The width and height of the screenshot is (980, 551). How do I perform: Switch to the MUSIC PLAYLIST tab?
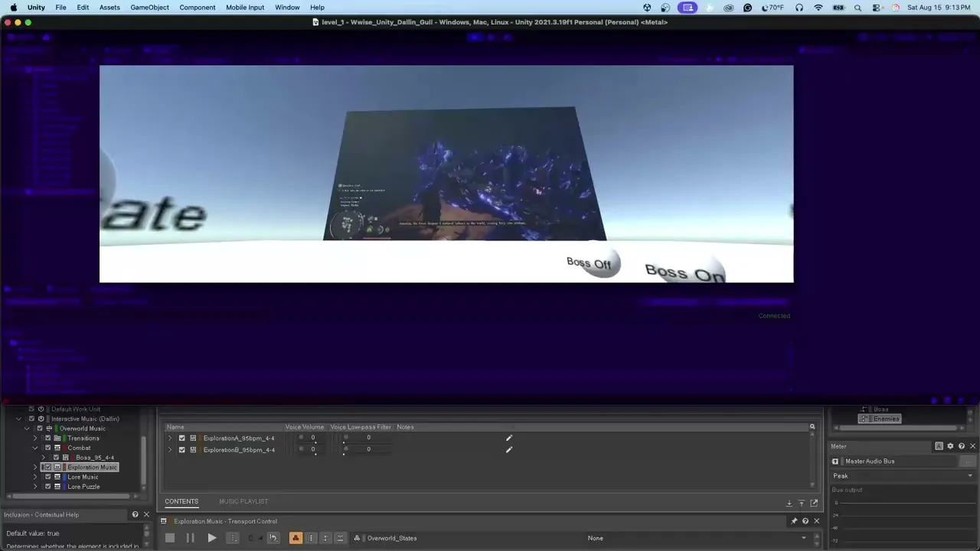click(x=243, y=501)
